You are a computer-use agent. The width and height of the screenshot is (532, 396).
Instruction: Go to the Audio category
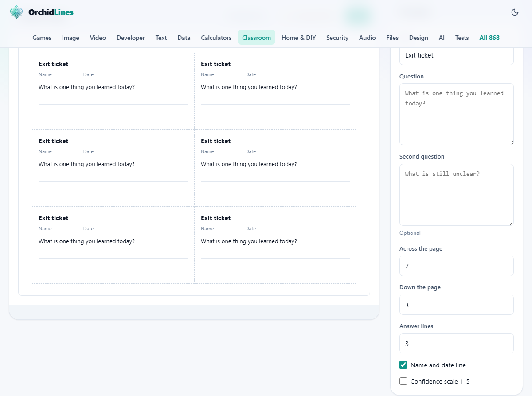coord(368,38)
